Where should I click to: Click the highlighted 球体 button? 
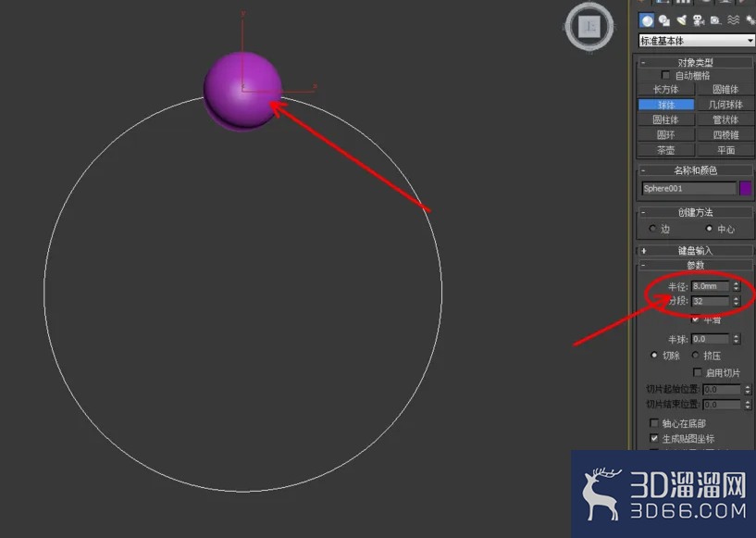click(666, 105)
